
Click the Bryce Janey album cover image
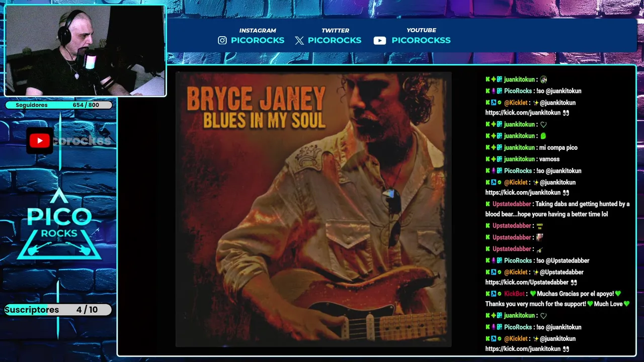pos(313,209)
